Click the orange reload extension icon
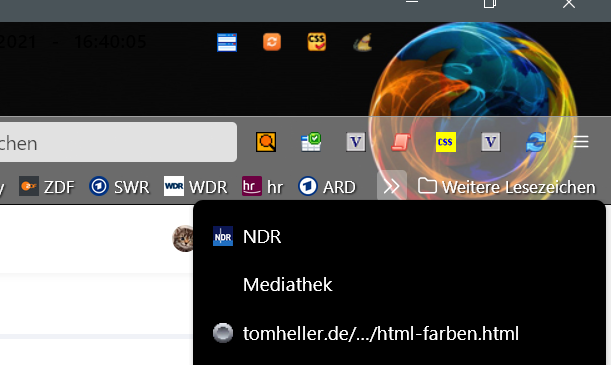 272,42
